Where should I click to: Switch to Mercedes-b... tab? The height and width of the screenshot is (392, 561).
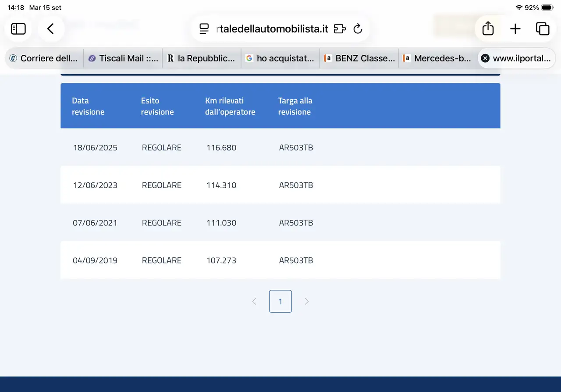click(x=438, y=58)
